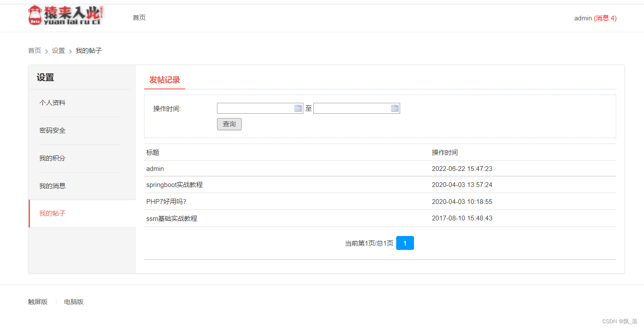The image size is (644, 328).
Task: Click the 查询 search button
Action: coord(229,124)
